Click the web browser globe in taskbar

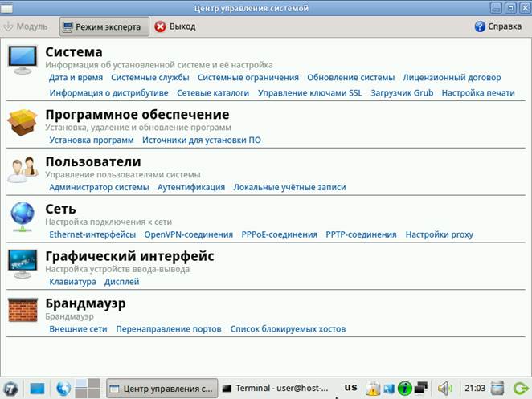[x=63, y=389]
